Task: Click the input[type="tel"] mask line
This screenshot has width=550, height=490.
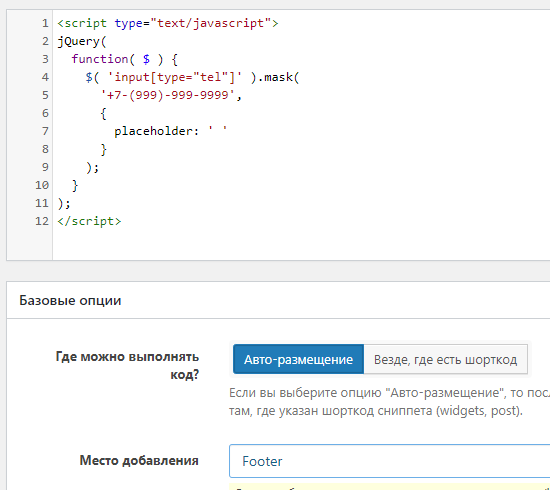Action: 192,77
